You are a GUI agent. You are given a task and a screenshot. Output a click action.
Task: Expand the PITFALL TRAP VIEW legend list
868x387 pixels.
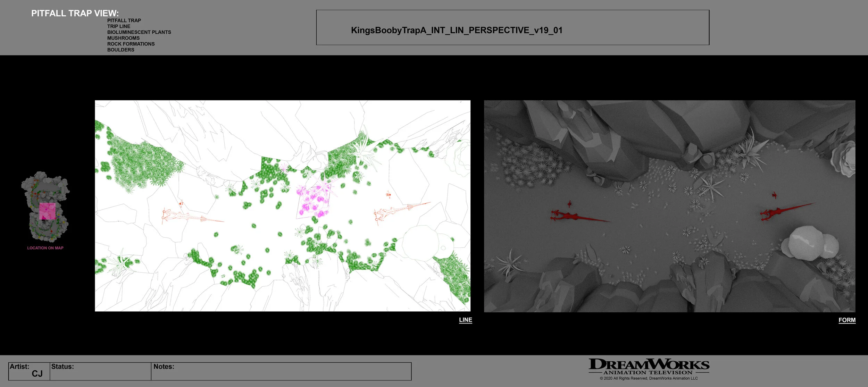[x=74, y=14]
